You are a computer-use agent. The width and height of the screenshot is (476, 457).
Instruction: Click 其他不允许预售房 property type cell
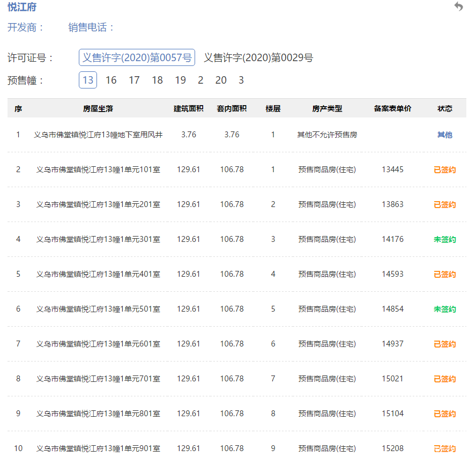pos(327,135)
